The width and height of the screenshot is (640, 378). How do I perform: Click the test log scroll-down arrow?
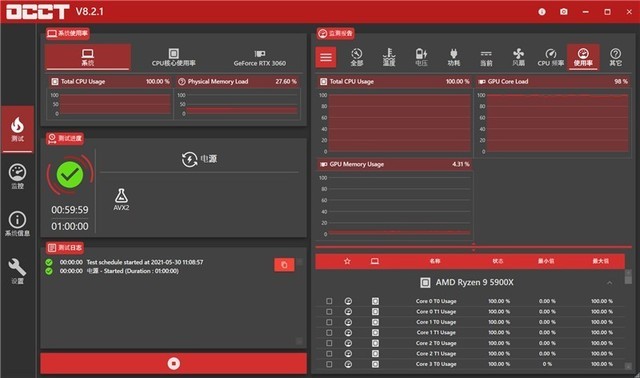coord(299,340)
